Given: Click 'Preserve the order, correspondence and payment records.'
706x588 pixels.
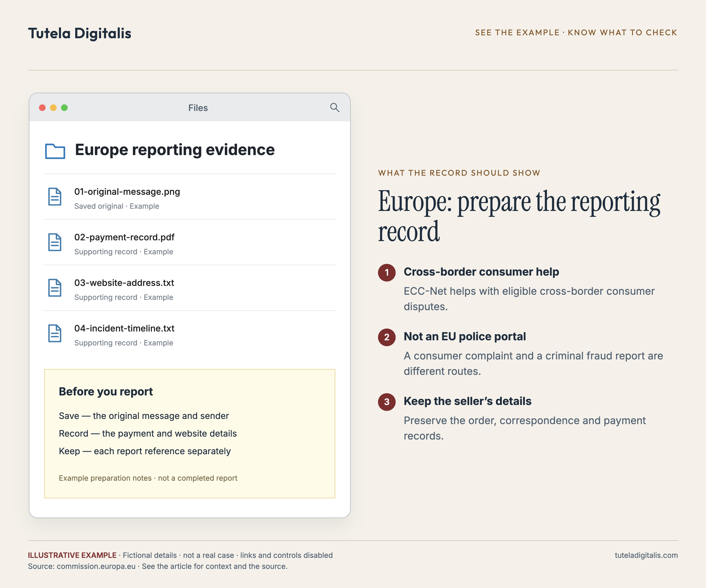Looking at the screenshot, I should click(x=525, y=429).
